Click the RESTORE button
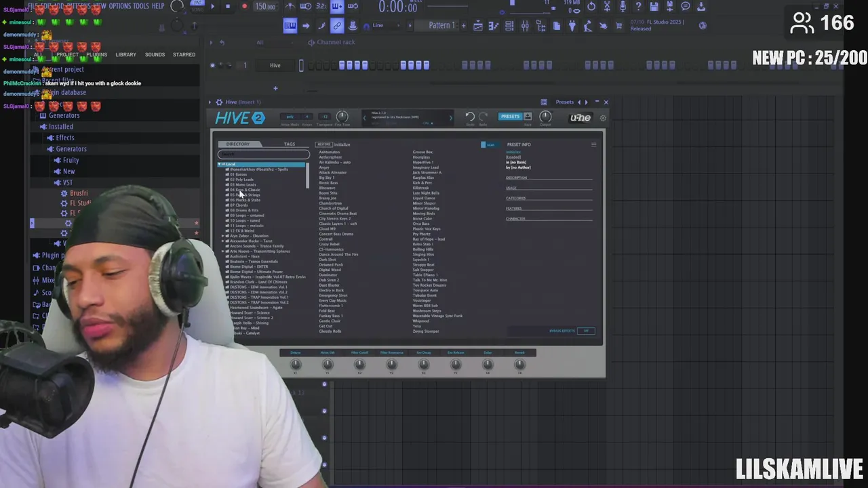 click(x=324, y=144)
